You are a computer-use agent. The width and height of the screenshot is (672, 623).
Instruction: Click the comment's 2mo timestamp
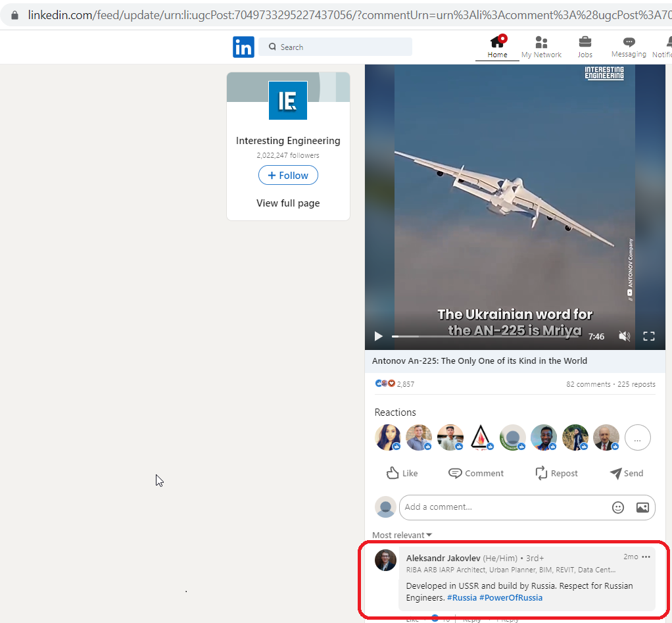point(631,557)
